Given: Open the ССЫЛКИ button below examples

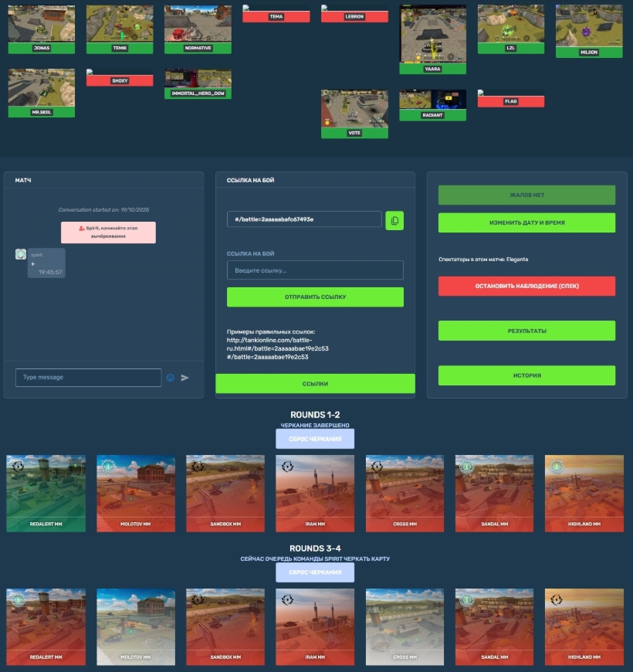Looking at the screenshot, I should pos(315,384).
